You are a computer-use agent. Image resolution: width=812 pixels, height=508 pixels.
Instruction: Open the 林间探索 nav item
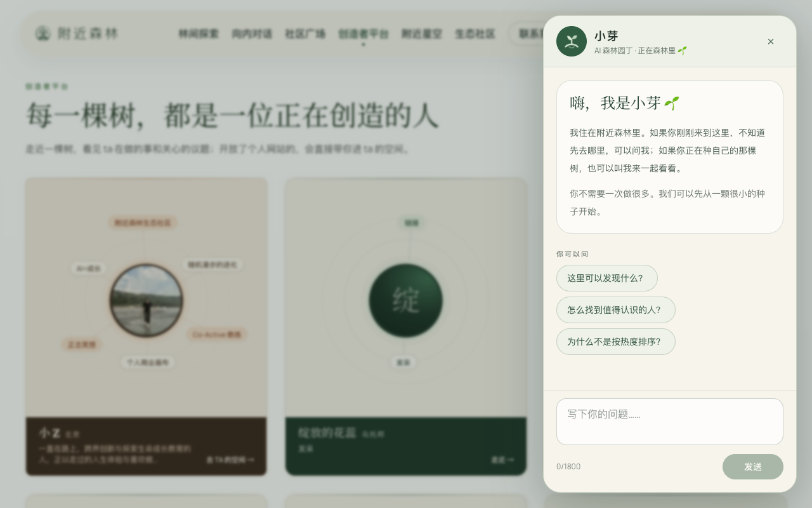click(x=199, y=34)
